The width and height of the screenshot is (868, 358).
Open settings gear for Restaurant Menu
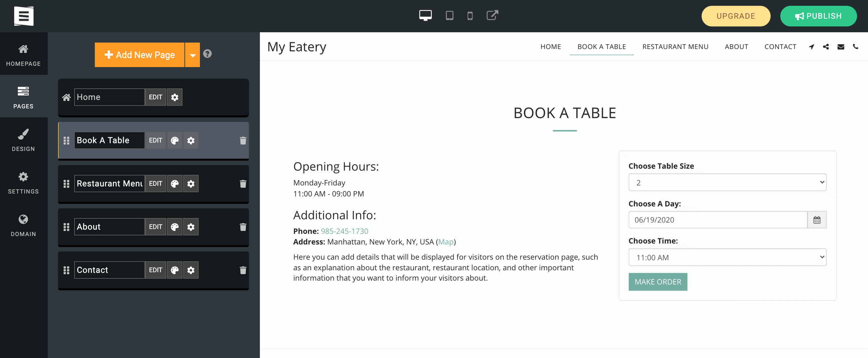click(x=191, y=184)
